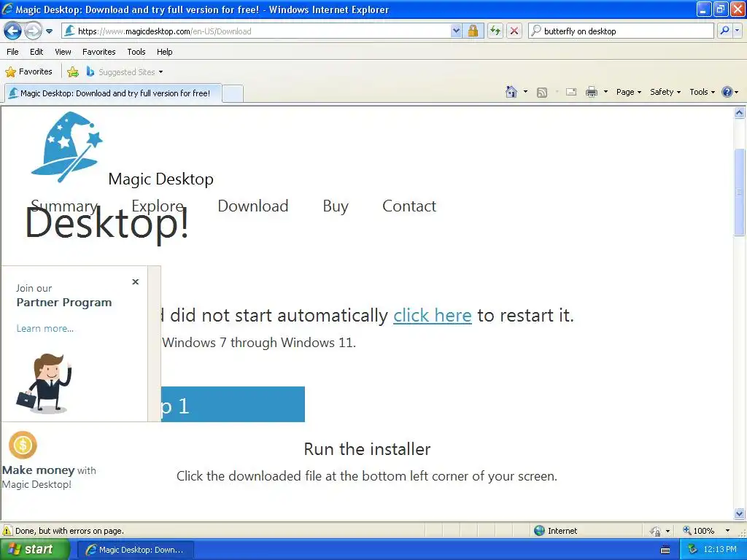Open the Page command bar menu
Screen dimensions: 747x560
click(628, 92)
